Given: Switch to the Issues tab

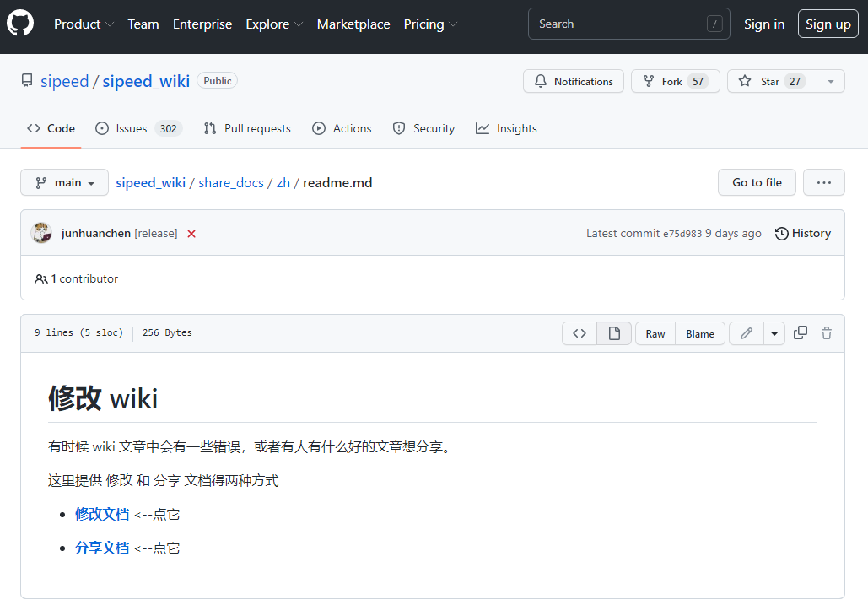Looking at the screenshot, I should pos(139,128).
